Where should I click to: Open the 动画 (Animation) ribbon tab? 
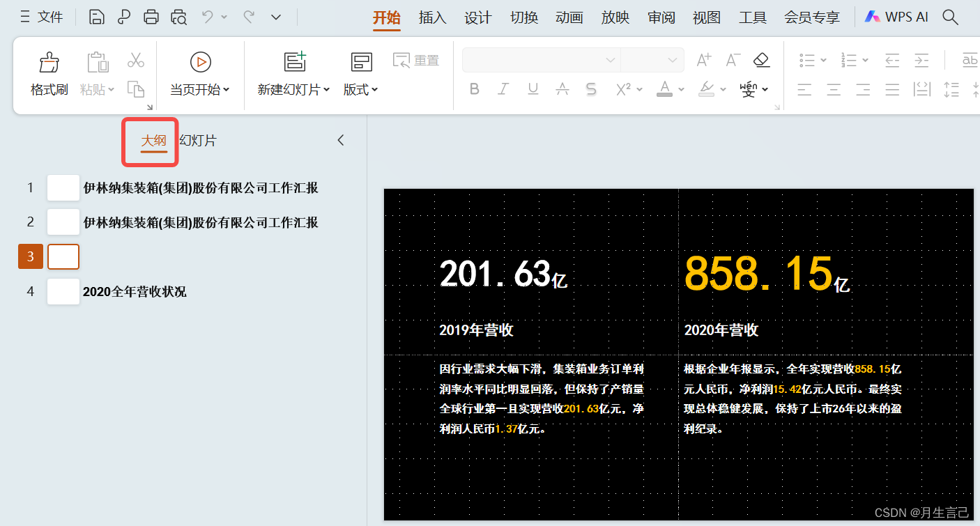pos(569,17)
